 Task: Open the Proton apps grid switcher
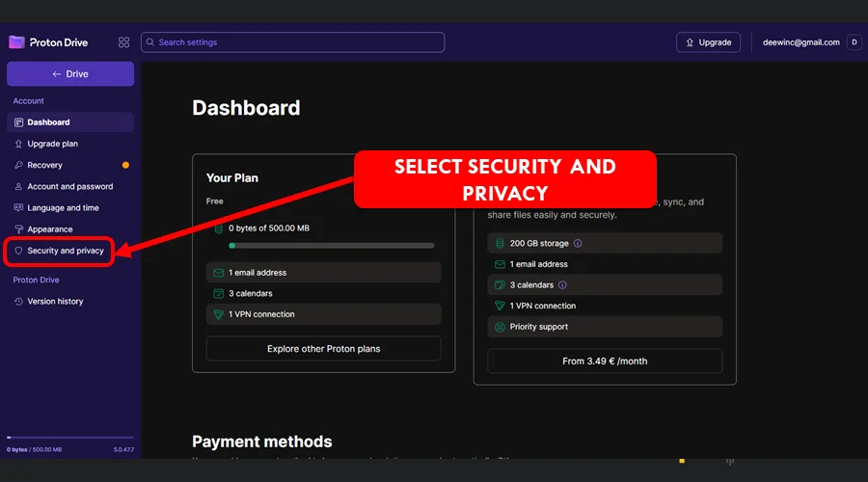[124, 42]
